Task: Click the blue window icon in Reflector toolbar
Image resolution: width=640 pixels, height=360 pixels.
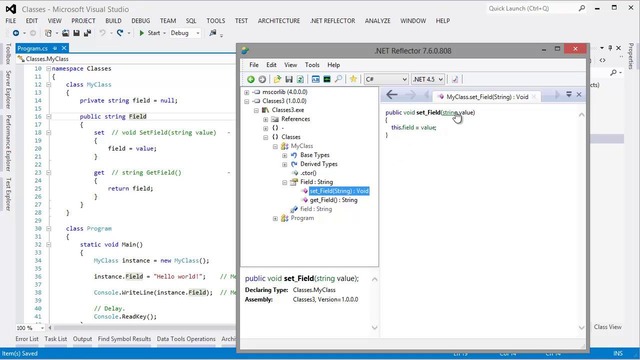Action: pyautogui.click(x=316, y=79)
